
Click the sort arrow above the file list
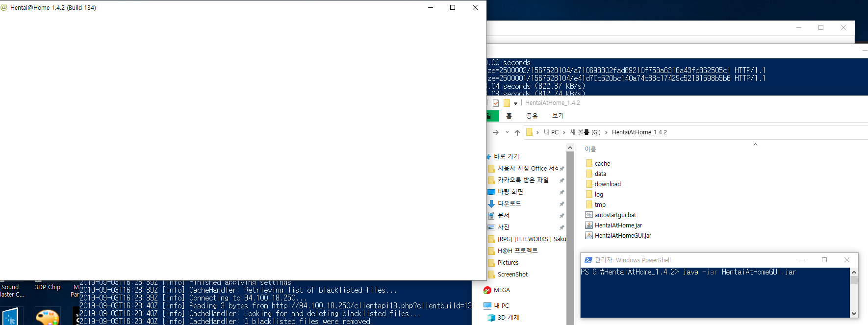755,144
